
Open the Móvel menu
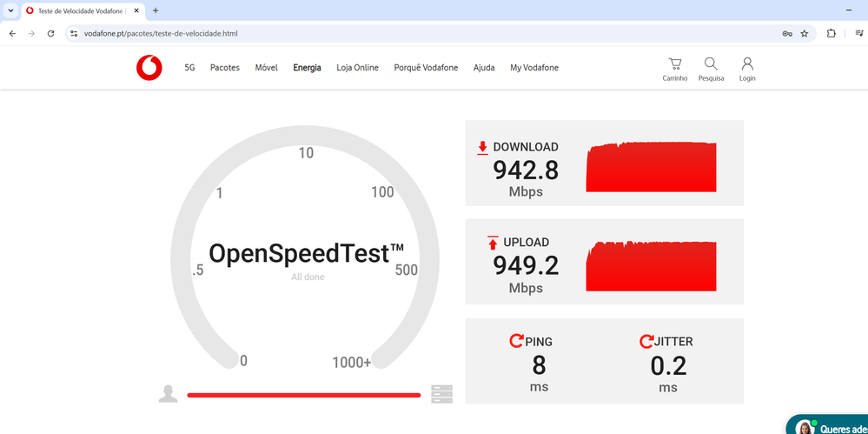(x=266, y=68)
